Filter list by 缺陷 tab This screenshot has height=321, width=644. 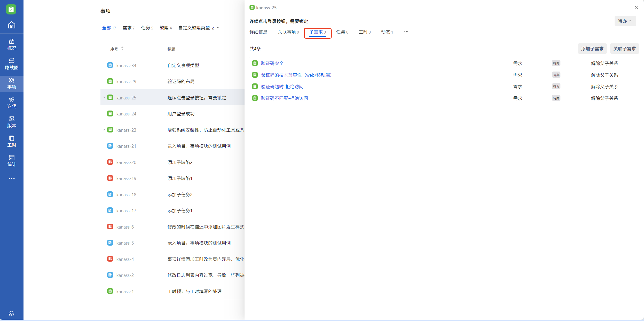coord(166,28)
